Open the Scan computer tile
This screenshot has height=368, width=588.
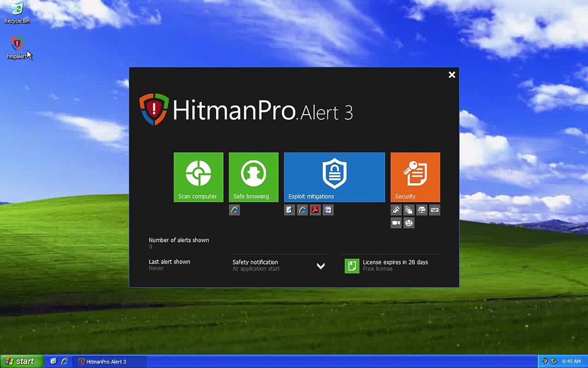[x=198, y=177]
